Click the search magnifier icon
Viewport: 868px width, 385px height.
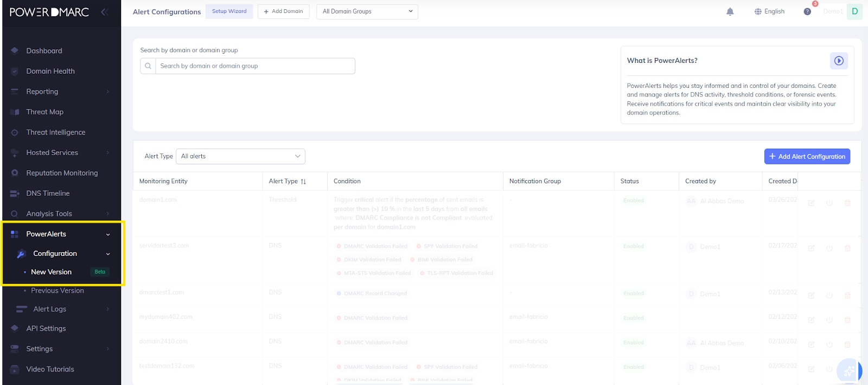point(148,66)
